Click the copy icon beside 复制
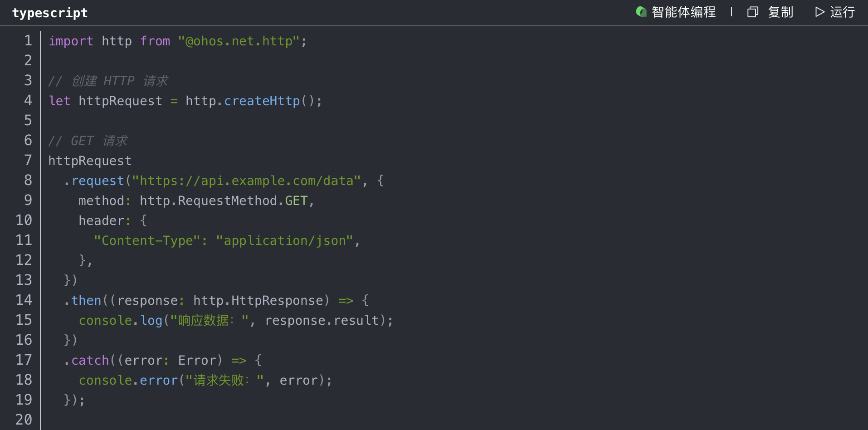Image resolution: width=868 pixels, height=430 pixels. tap(752, 12)
